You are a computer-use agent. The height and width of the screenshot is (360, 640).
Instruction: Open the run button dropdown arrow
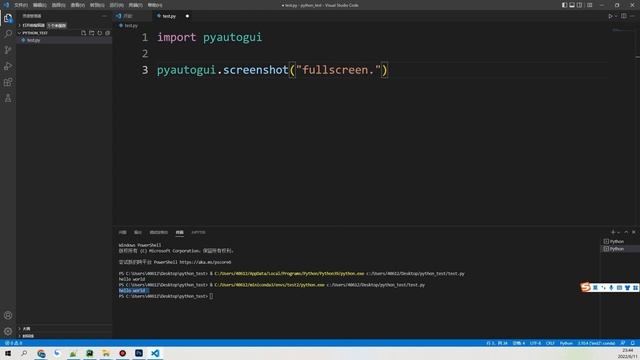tap(616, 16)
